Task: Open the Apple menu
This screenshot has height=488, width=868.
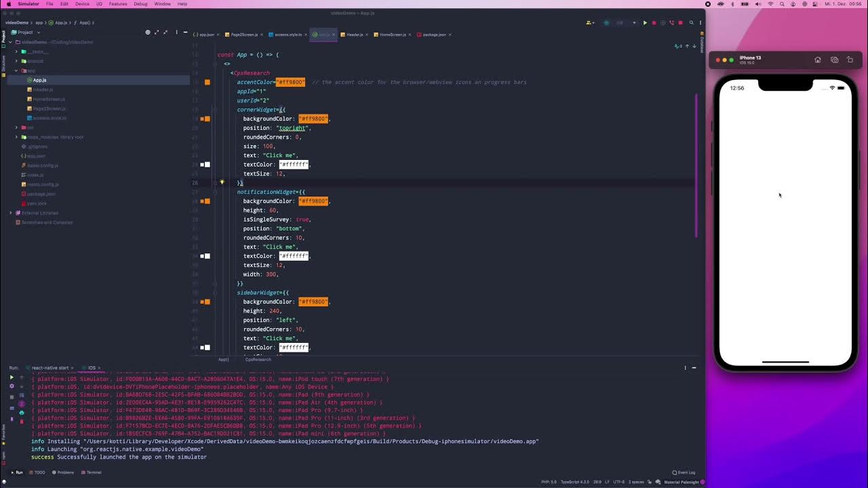Action: (8, 4)
